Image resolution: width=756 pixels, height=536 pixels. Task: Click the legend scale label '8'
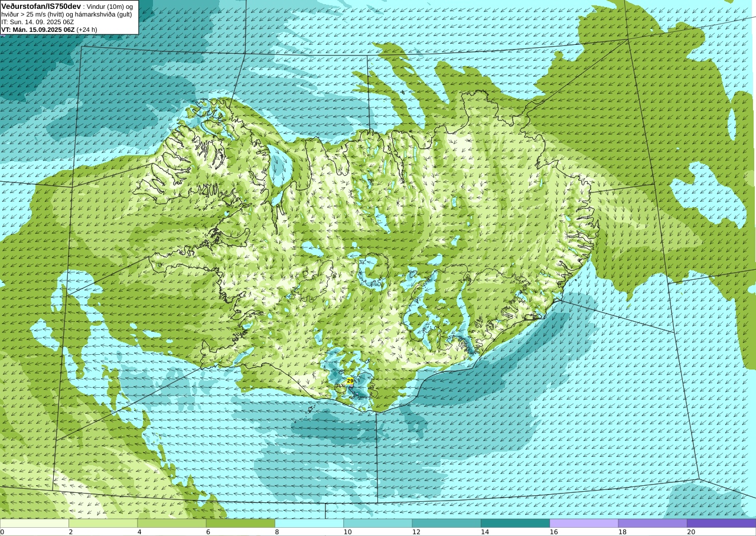pyautogui.click(x=277, y=532)
